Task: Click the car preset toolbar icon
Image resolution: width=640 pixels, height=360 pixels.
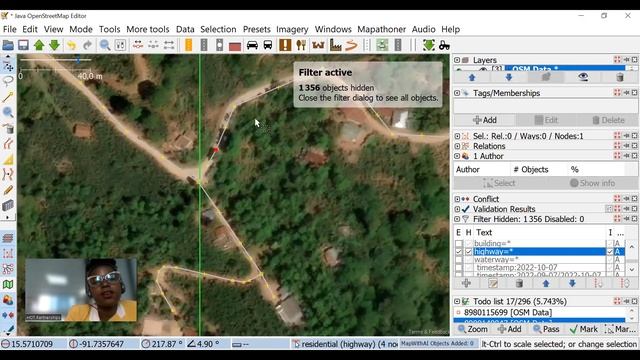Action: click(x=252, y=45)
